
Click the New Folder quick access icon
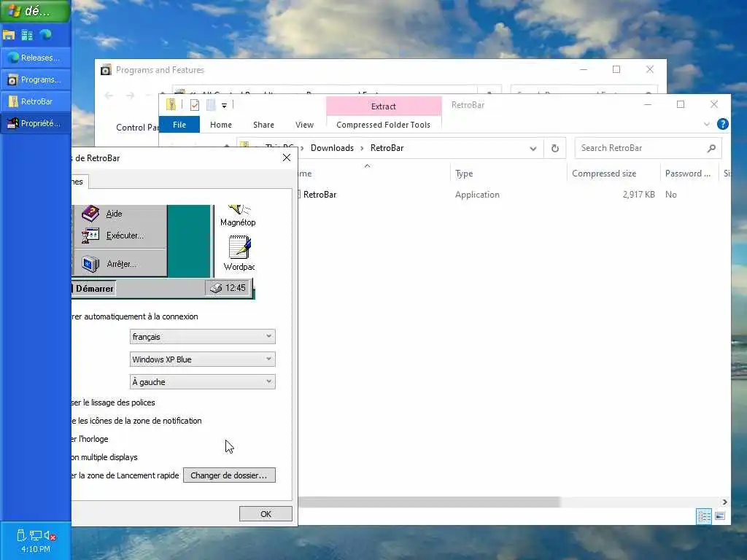[211, 105]
